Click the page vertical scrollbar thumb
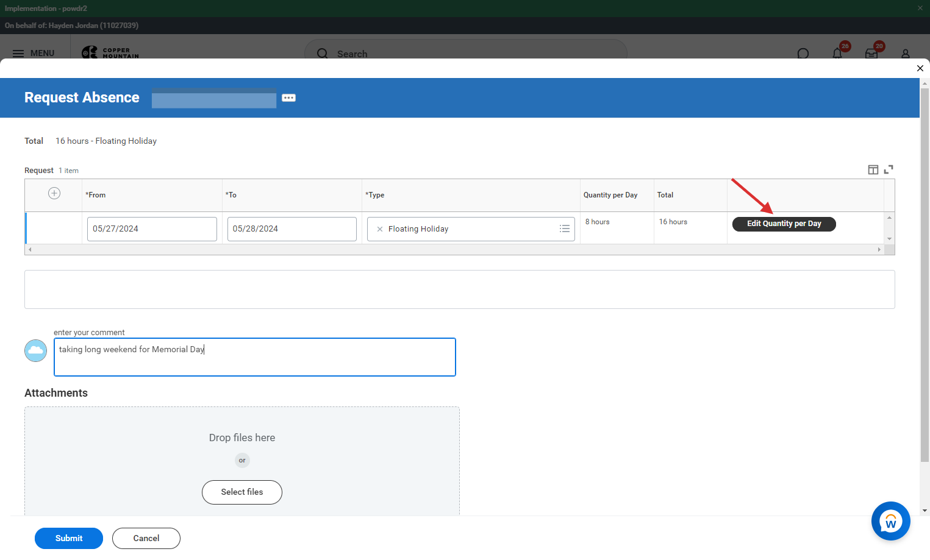Image resolution: width=930 pixels, height=560 pixels. tap(925, 274)
